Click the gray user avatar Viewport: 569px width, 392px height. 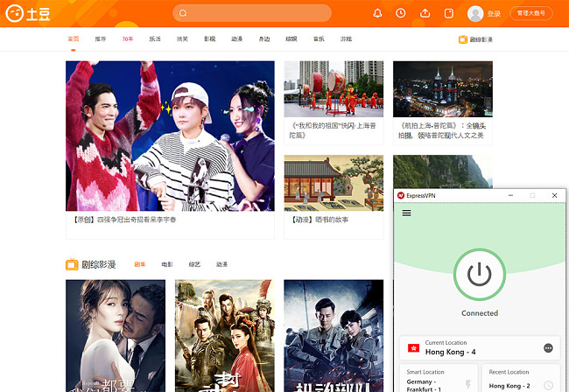coord(475,14)
